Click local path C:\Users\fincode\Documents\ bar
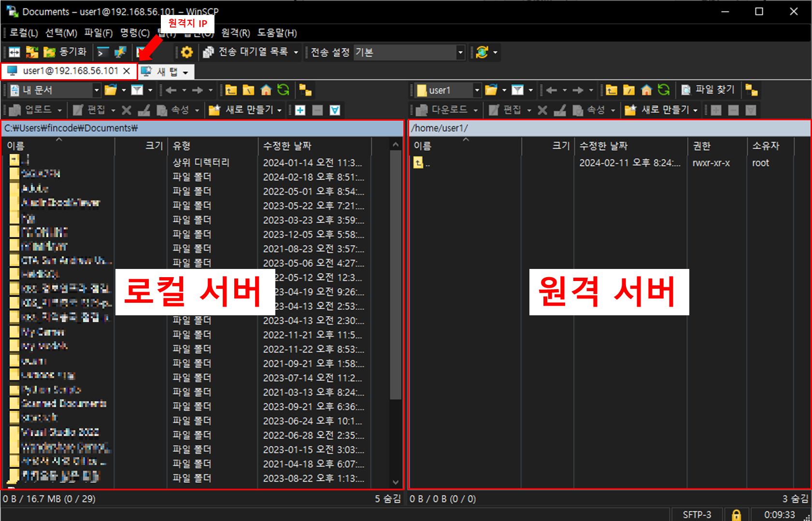The height and width of the screenshot is (521, 812). [202, 128]
